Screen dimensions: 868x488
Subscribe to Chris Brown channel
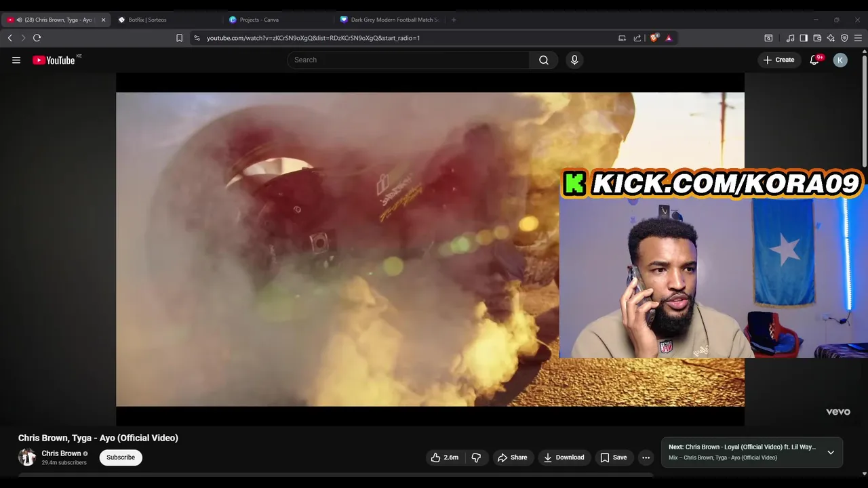pyautogui.click(x=121, y=457)
